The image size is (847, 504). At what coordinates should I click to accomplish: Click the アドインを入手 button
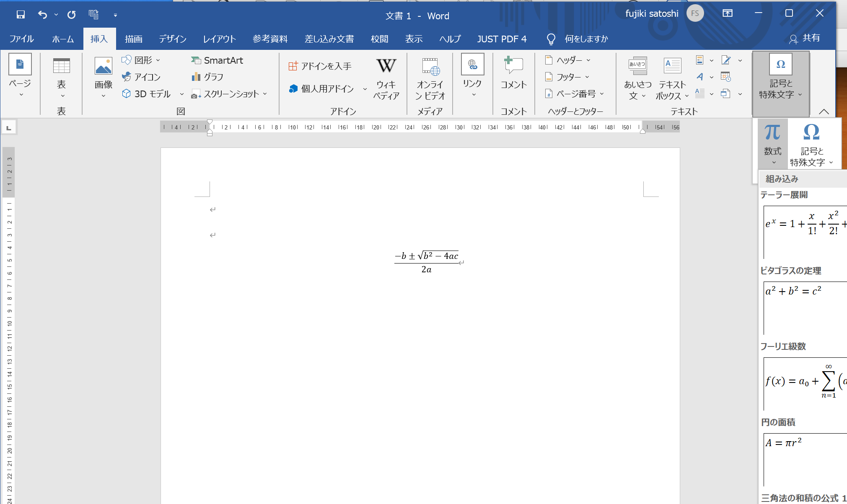click(320, 66)
